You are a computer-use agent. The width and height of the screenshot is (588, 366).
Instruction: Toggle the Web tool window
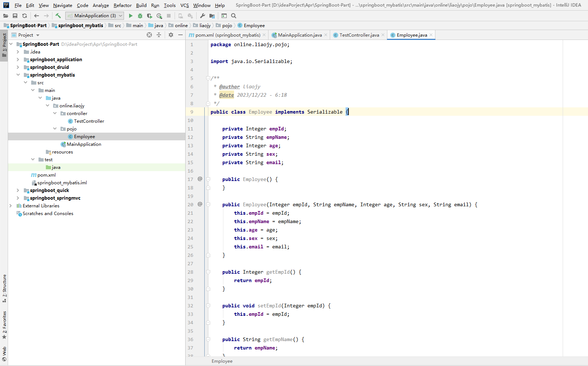[x=4, y=354]
